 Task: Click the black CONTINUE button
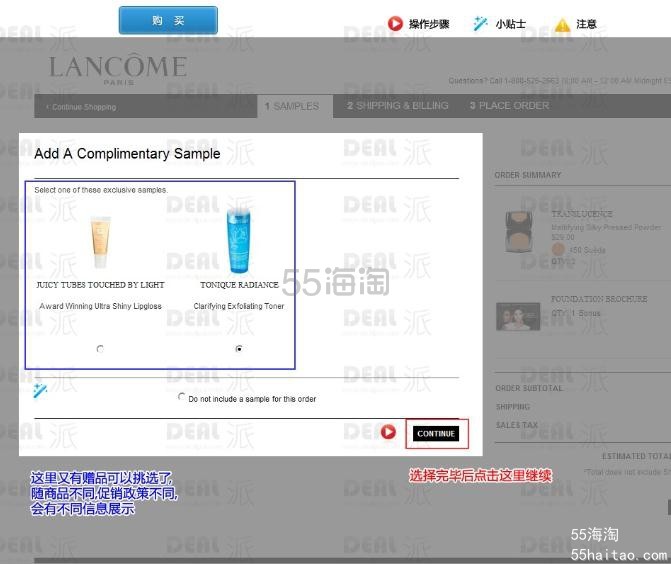[x=436, y=433]
